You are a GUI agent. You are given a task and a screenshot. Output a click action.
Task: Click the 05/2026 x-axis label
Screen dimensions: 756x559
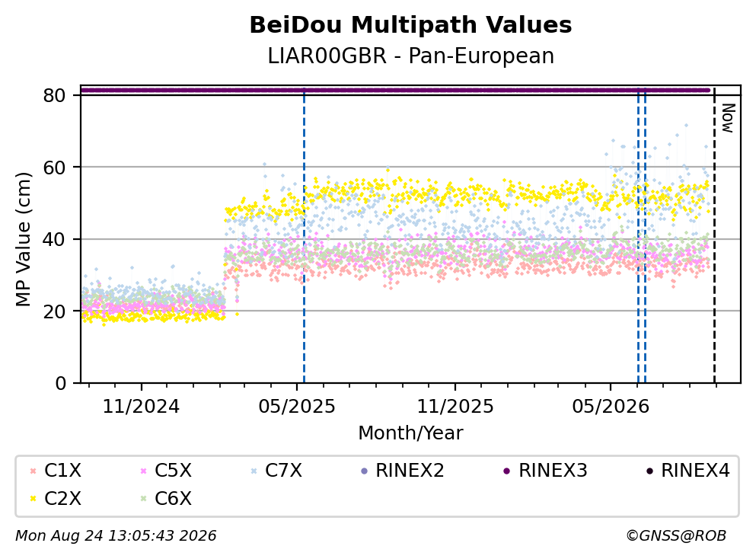611,407
